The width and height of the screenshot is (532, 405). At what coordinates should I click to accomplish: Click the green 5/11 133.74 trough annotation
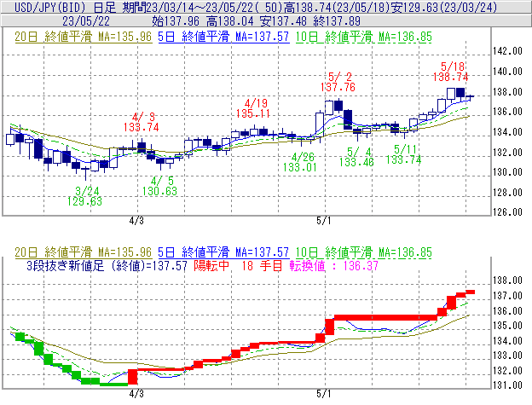[403, 154]
